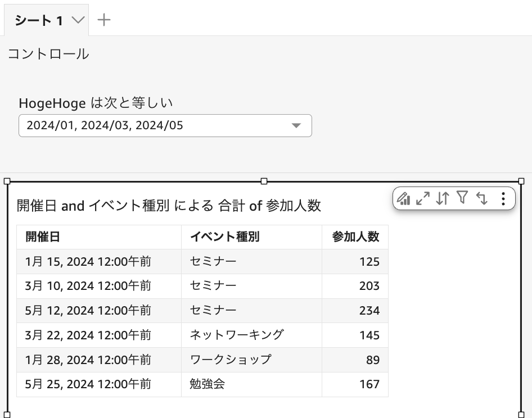Click the dropdown arrow on the date filter control
This screenshot has height=418, width=532.
297,125
